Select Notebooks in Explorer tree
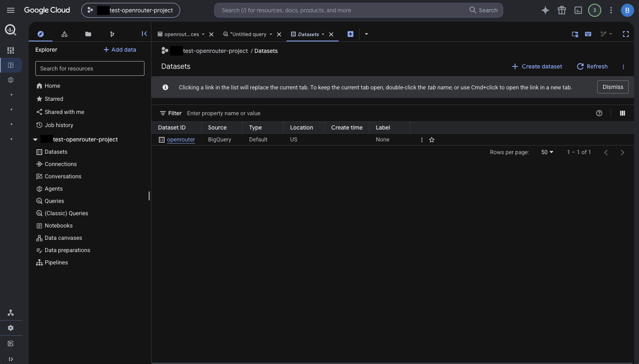639x364 pixels. 58,225
